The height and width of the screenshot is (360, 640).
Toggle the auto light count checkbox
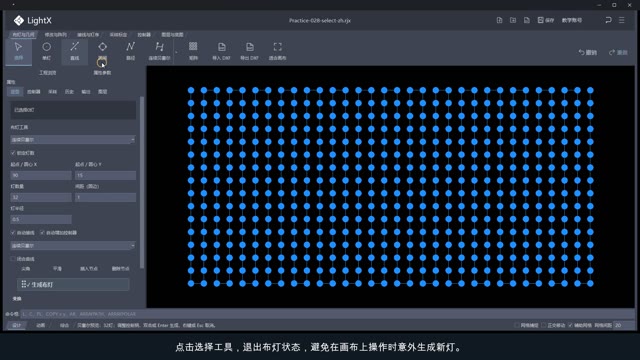point(13,153)
